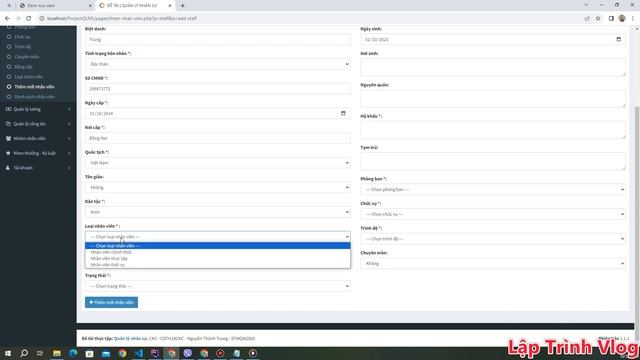
Task: Click the browser back arrow
Action: click(7, 18)
